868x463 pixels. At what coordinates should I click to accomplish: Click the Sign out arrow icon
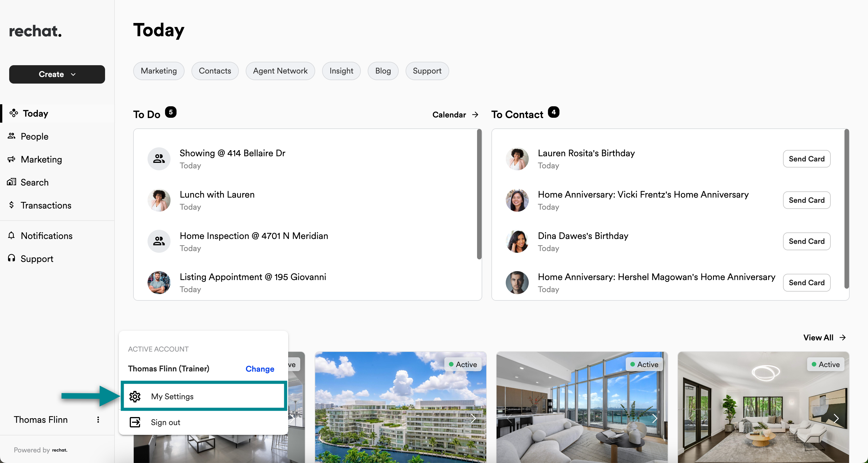tap(135, 422)
